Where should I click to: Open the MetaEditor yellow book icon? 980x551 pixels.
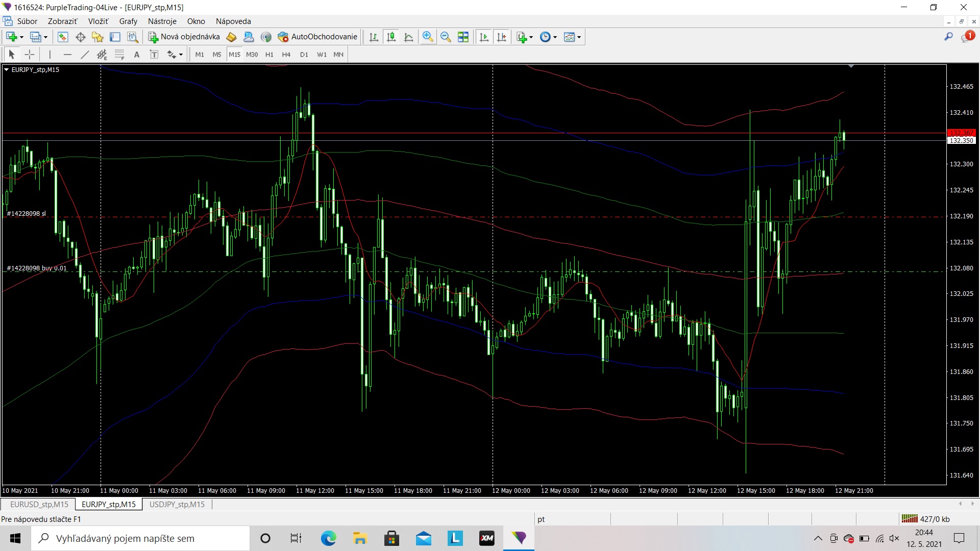pyautogui.click(x=231, y=37)
